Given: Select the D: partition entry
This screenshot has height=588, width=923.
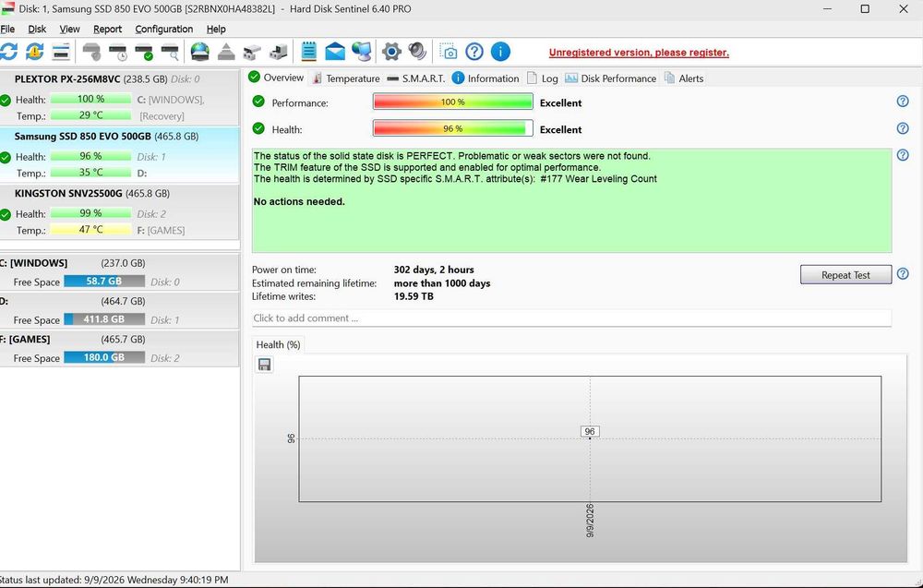Looking at the screenshot, I should (x=119, y=310).
